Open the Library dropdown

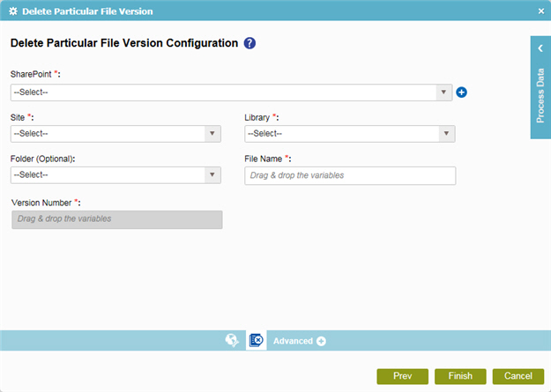(x=350, y=134)
